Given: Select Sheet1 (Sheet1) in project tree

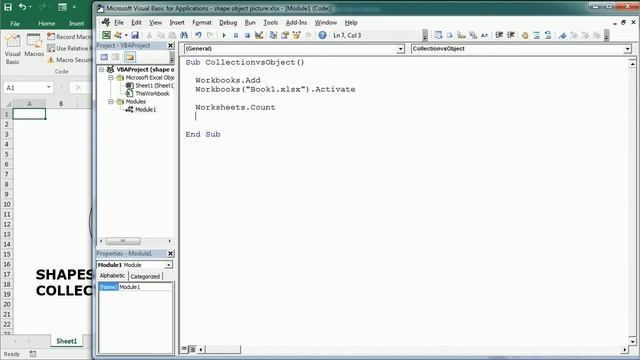Looking at the screenshot, I should click(154, 86).
